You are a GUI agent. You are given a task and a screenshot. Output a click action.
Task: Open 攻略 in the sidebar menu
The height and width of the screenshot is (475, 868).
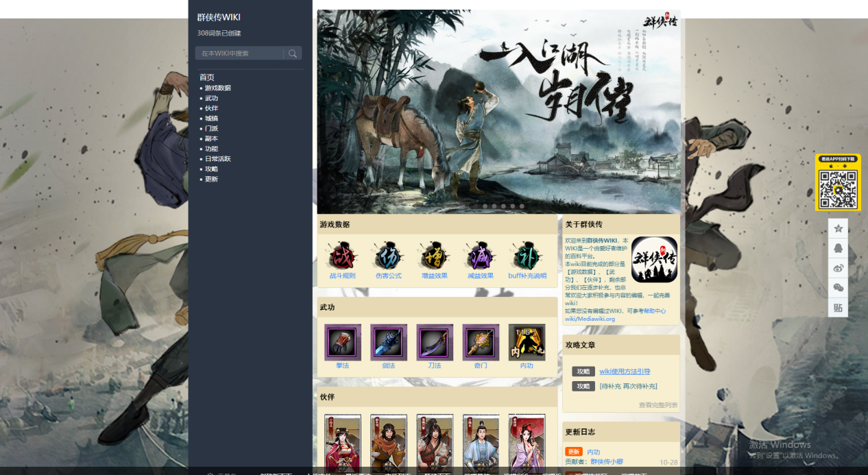tap(211, 169)
